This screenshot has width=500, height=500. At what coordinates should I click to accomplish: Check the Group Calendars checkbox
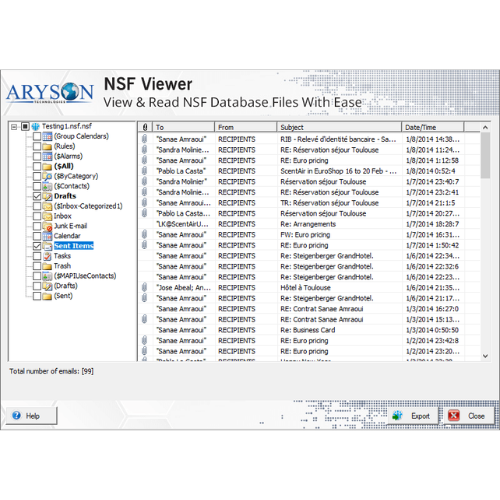tap(37, 136)
